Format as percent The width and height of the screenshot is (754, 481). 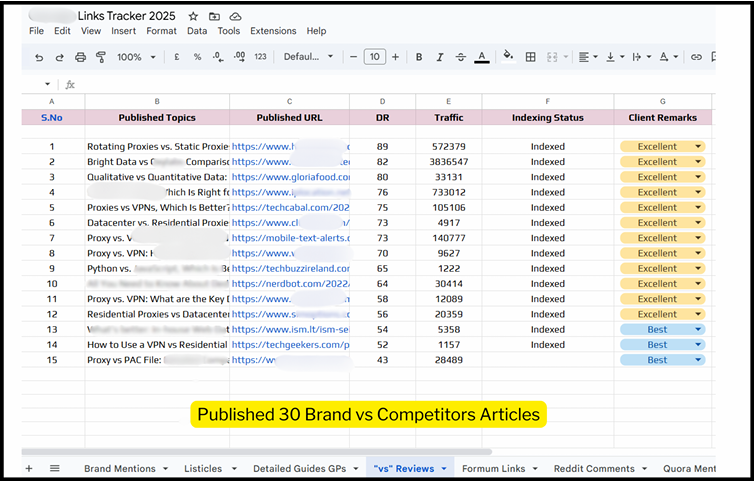tap(197, 57)
